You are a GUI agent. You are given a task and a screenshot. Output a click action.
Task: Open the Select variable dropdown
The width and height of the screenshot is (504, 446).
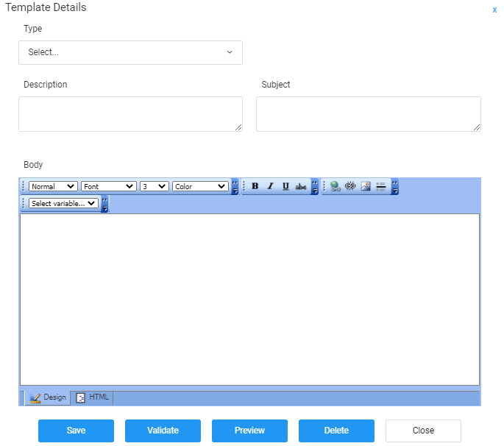pos(64,203)
